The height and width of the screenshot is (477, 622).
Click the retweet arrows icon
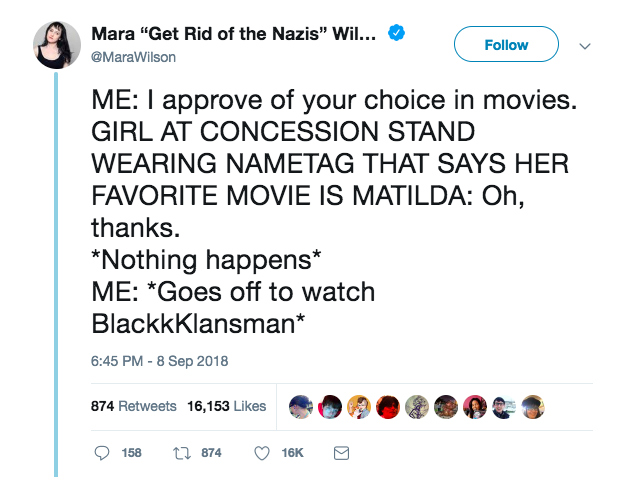[x=182, y=453]
